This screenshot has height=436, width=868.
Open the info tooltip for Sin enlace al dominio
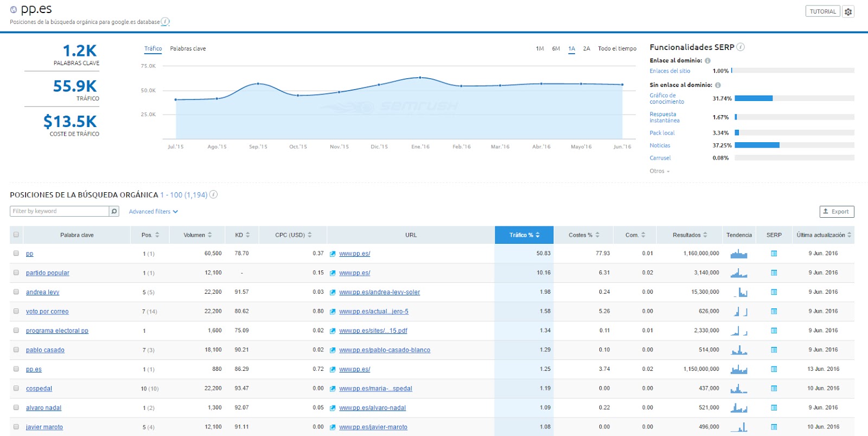click(x=718, y=85)
